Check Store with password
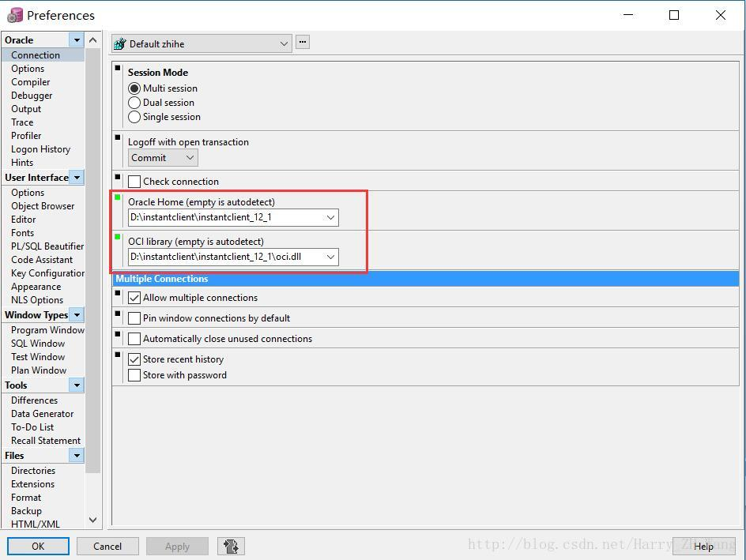746x560 pixels. point(134,375)
